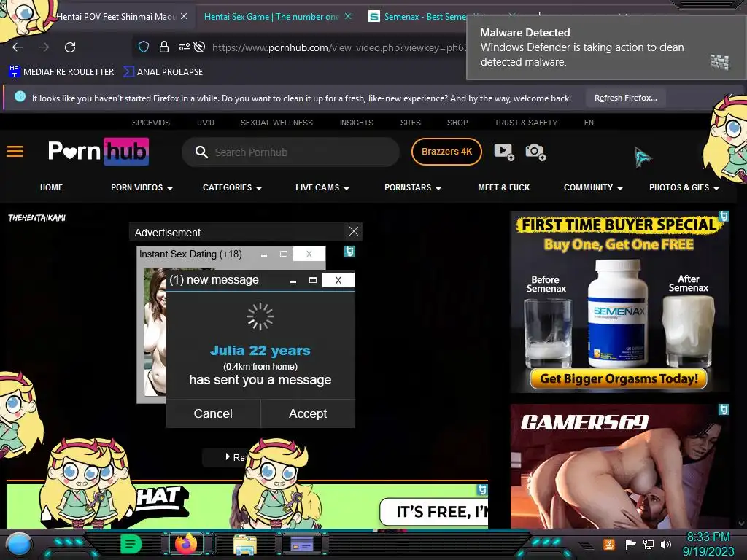Image resolution: width=747 pixels, height=560 pixels.
Task: Click the Firefox taskbar icon
Action: [x=186, y=543]
